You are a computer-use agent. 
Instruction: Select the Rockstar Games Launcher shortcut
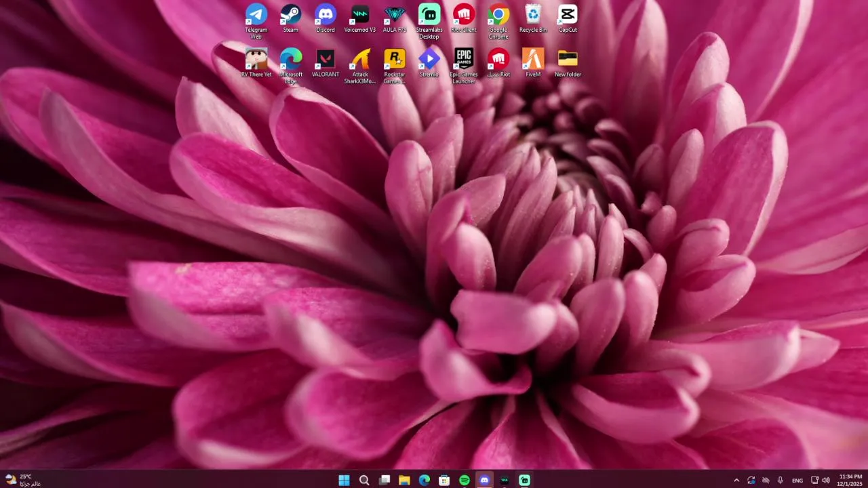(x=395, y=66)
